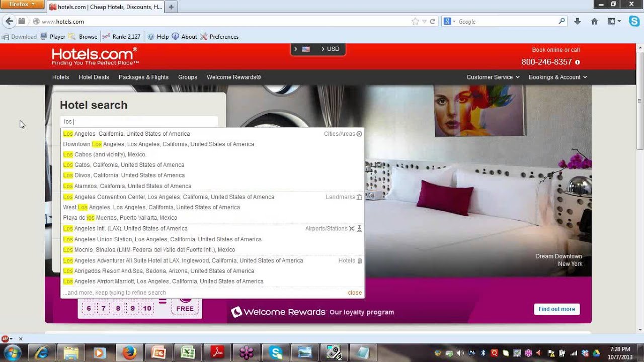Open the Windows Start button

point(13,352)
